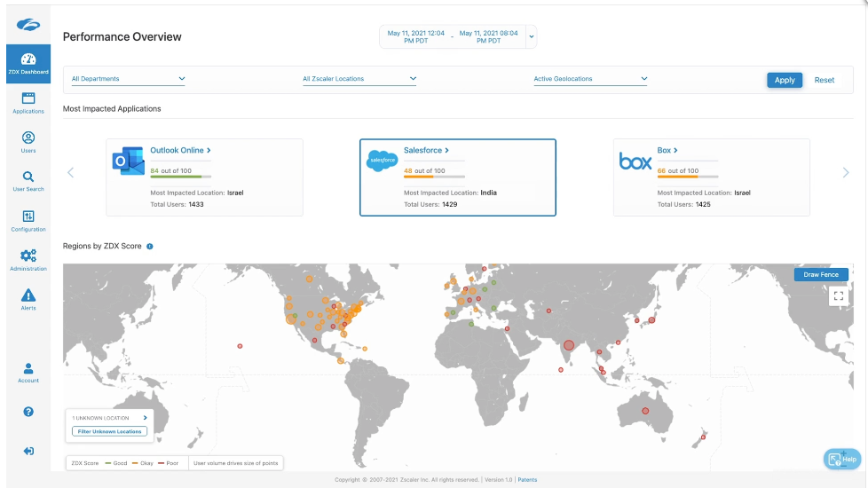The height and width of the screenshot is (488, 868).
Task: Click the red New Zealand map point
Action: 703,437
